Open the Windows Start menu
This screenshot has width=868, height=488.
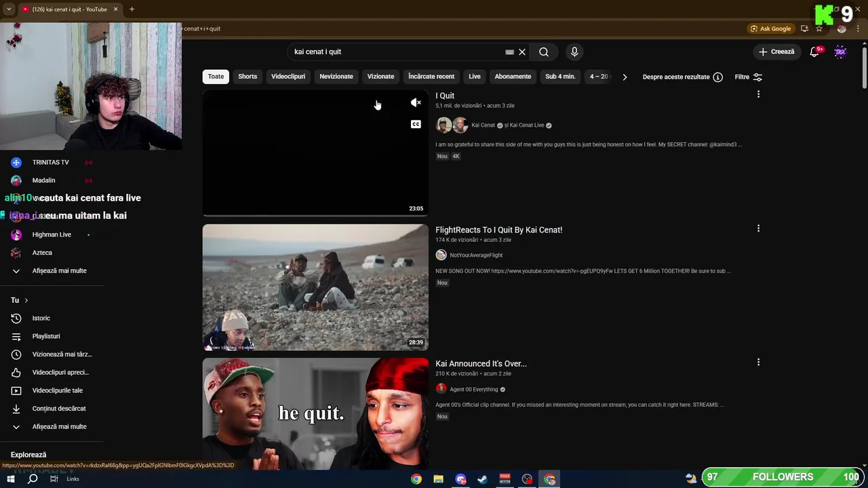10,479
